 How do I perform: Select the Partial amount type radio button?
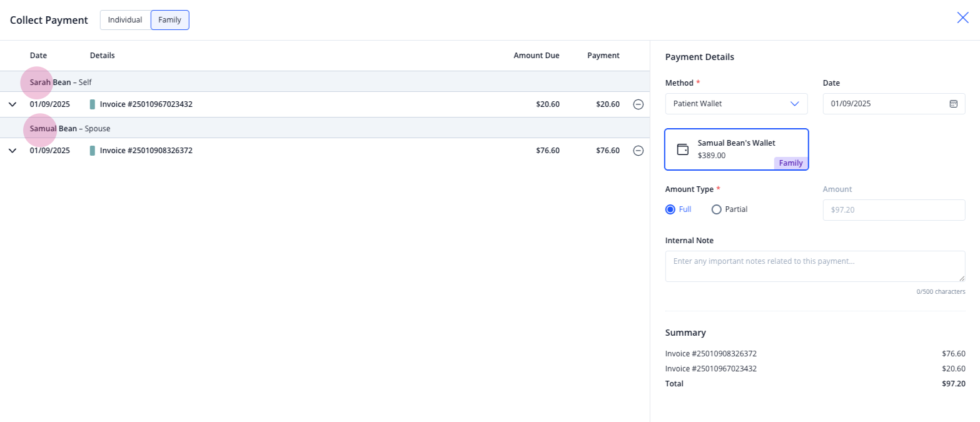pyautogui.click(x=717, y=209)
